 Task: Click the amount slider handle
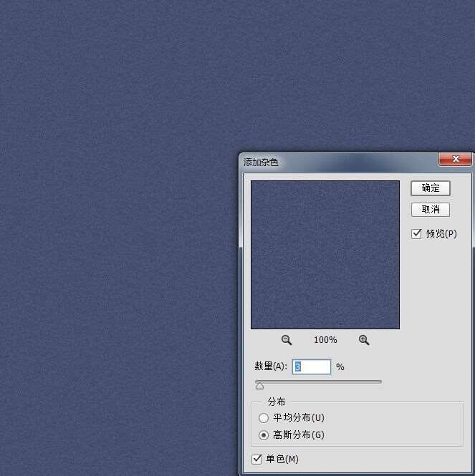point(259,386)
